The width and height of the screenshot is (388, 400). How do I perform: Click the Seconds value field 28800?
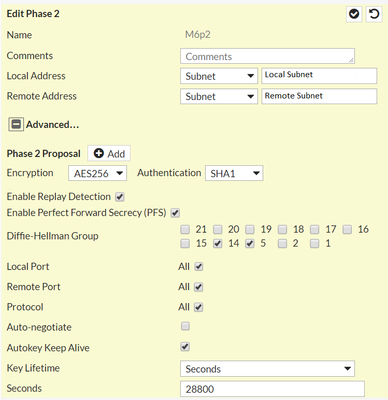(272, 389)
